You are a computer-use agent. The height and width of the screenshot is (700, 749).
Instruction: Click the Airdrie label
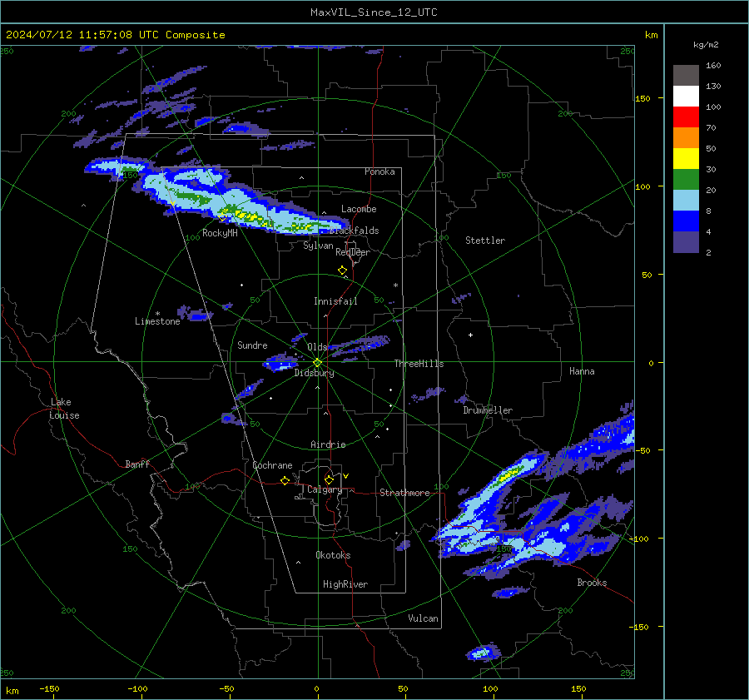328,444
